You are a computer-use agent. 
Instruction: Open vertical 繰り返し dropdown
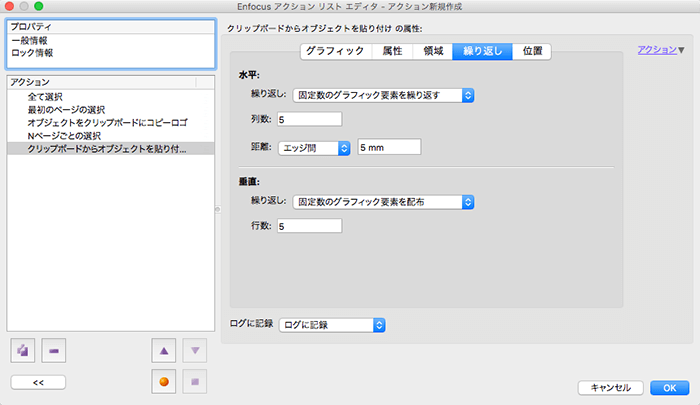pyautogui.click(x=383, y=202)
